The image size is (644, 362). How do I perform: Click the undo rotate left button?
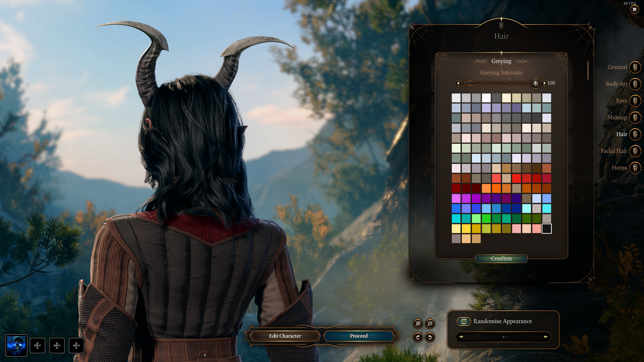coord(429,337)
